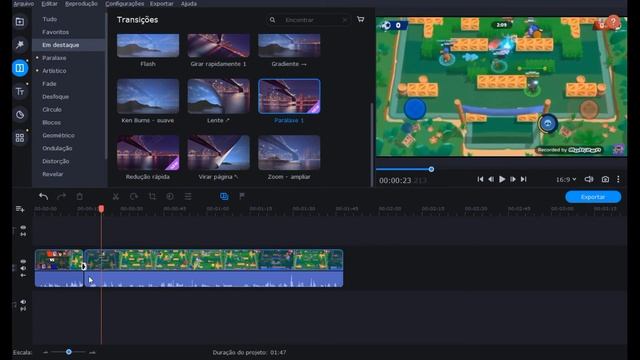Activate the crop tool icon
This screenshot has height=360, width=640.
[152, 196]
